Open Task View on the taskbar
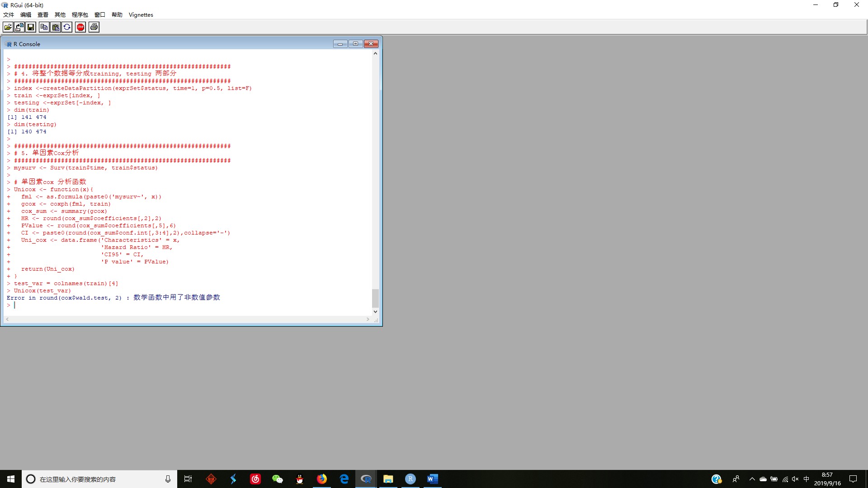 [x=188, y=479]
